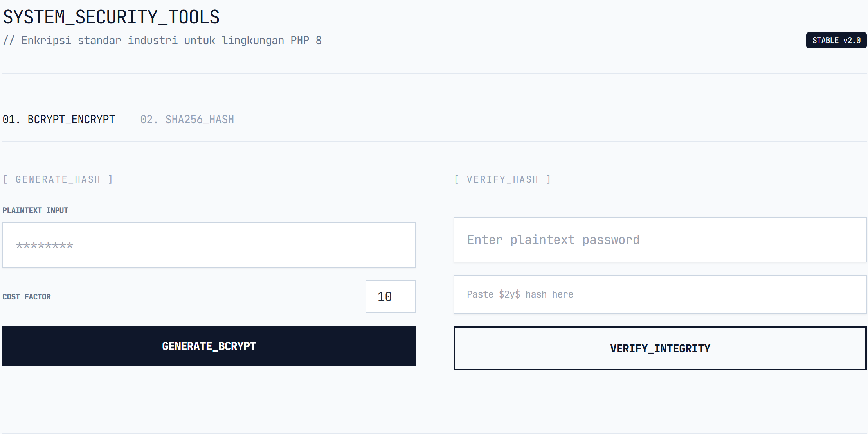The image size is (868, 434).
Task: Click the COST FACTOR label
Action: pyautogui.click(x=27, y=297)
